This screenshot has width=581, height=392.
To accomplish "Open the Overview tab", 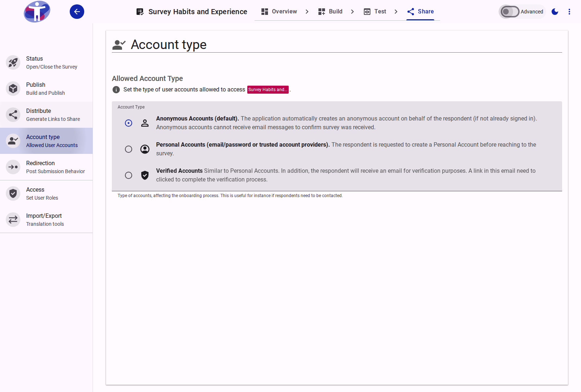I will pos(279,12).
